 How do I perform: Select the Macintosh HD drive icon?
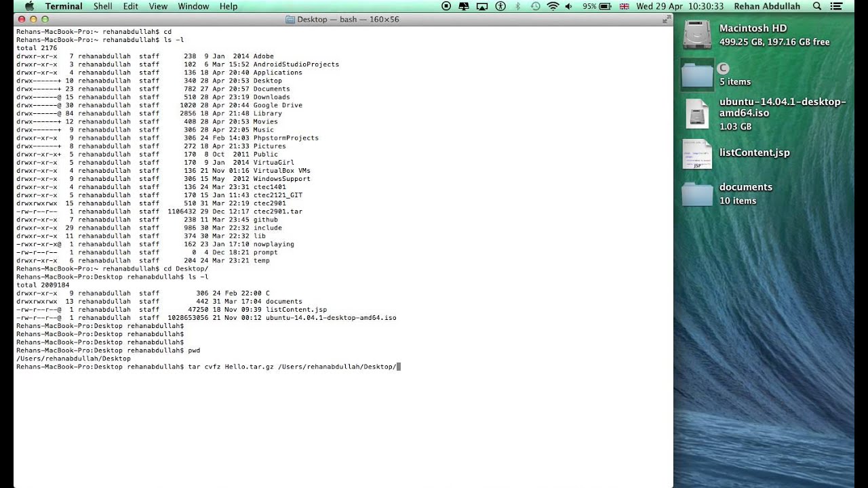(697, 35)
